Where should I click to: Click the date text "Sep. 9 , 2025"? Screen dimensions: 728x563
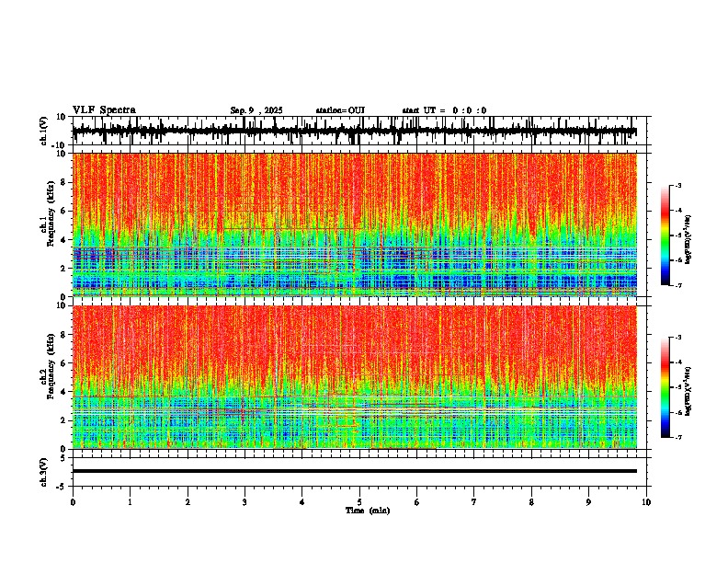[256, 110]
